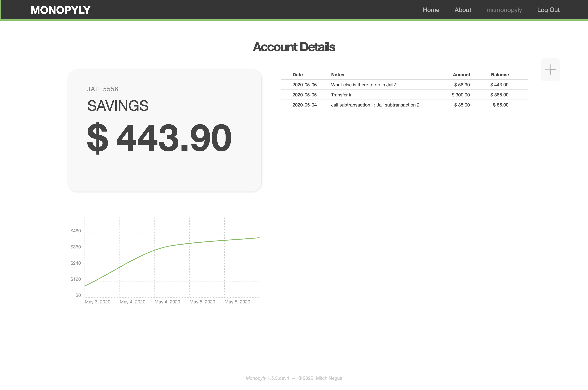
Task: Click the SAVINGS account type text
Action: click(117, 106)
